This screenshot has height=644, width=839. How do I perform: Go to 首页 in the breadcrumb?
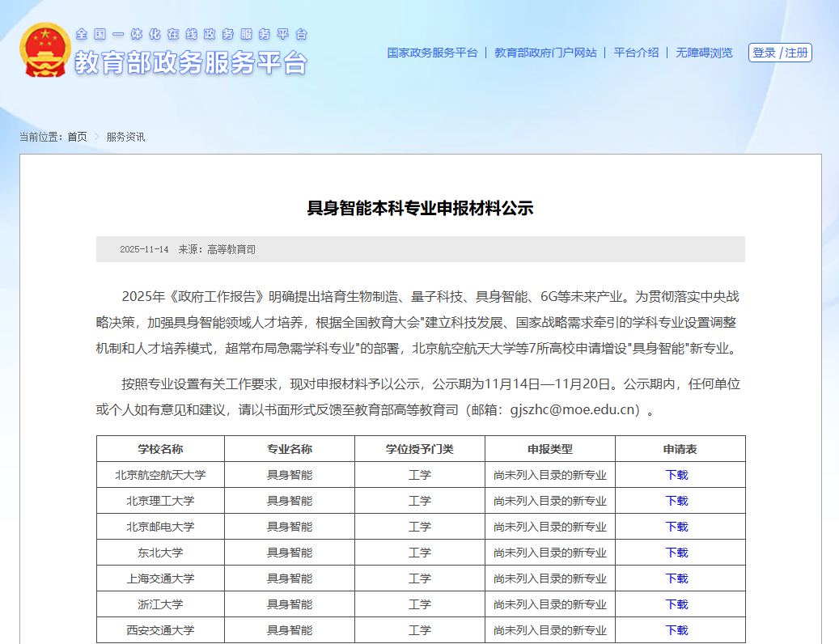(77, 137)
